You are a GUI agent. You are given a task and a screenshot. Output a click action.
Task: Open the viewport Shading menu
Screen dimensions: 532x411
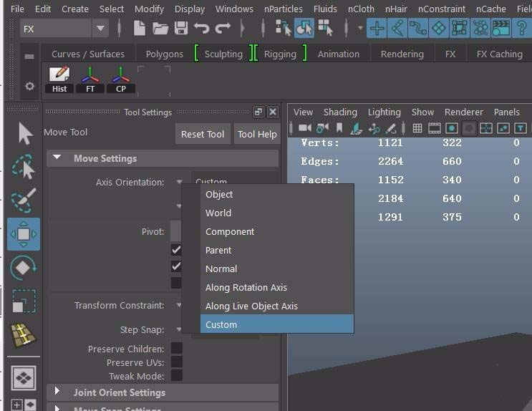[340, 112]
